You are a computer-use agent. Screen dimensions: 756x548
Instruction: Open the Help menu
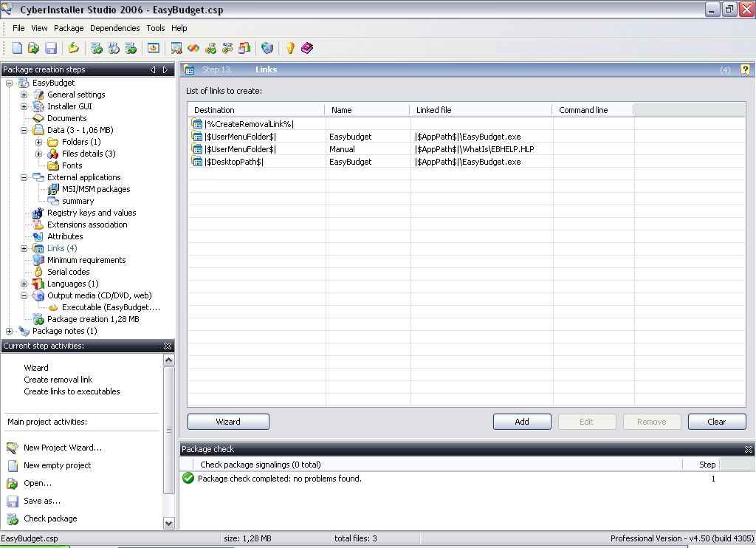(x=179, y=28)
